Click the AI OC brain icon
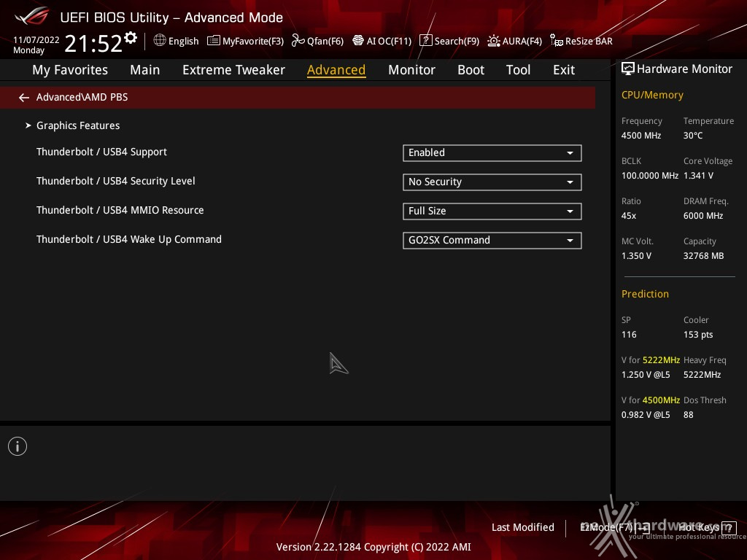 click(x=358, y=41)
